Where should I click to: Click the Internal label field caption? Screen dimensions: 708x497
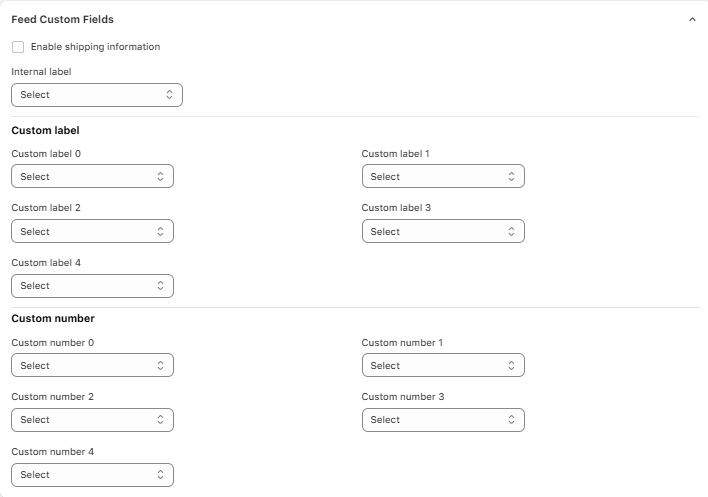pyautogui.click(x=41, y=72)
